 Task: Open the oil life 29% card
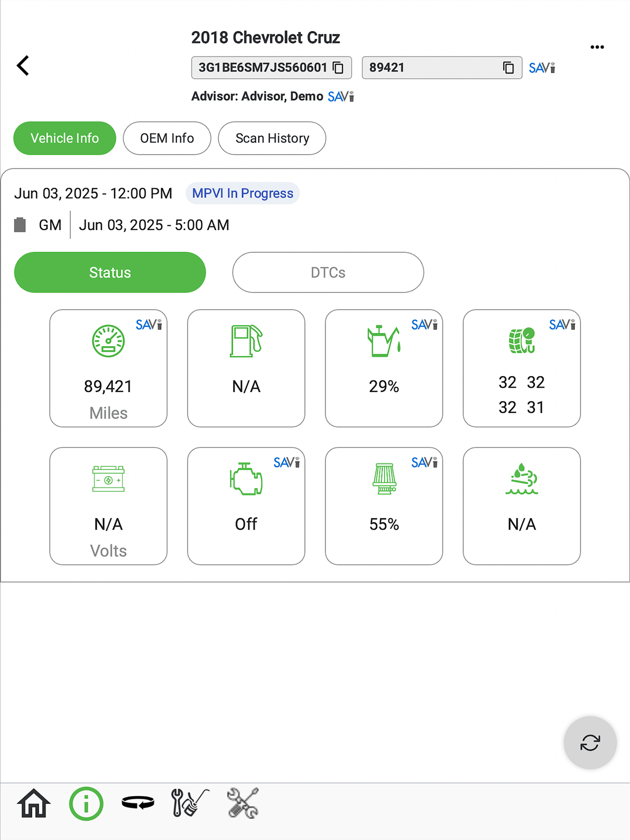click(384, 368)
